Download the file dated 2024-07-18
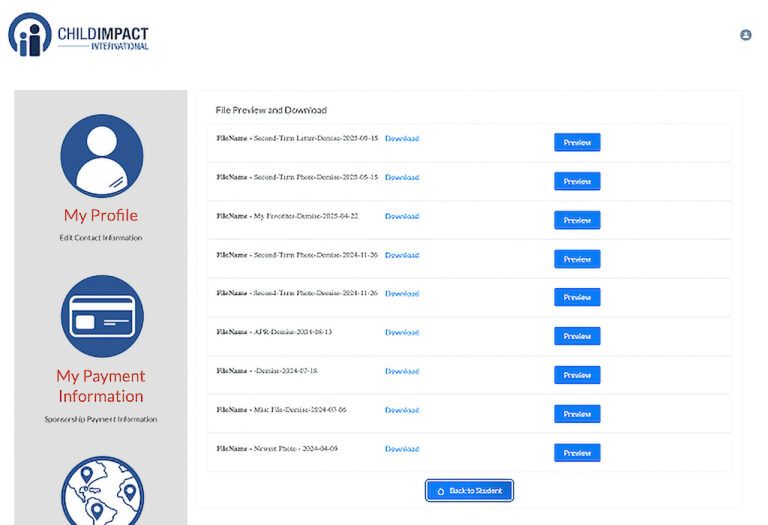The width and height of the screenshot is (768, 525). click(x=402, y=371)
